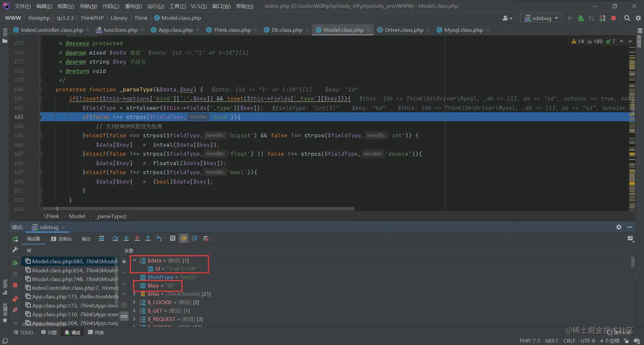Close the xdebug debug session tab
Viewport: 644px width, 345px height.
[x=63, y=228]
